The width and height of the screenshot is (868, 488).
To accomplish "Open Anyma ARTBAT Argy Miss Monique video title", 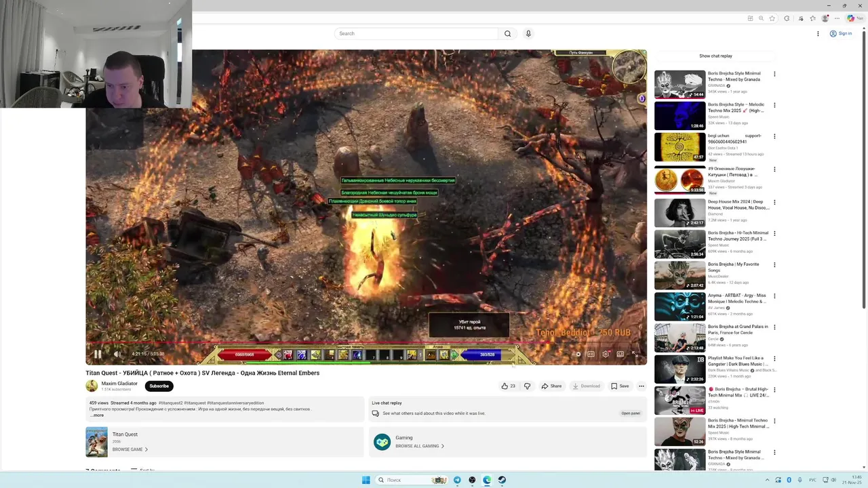I will tap(737, 298).
